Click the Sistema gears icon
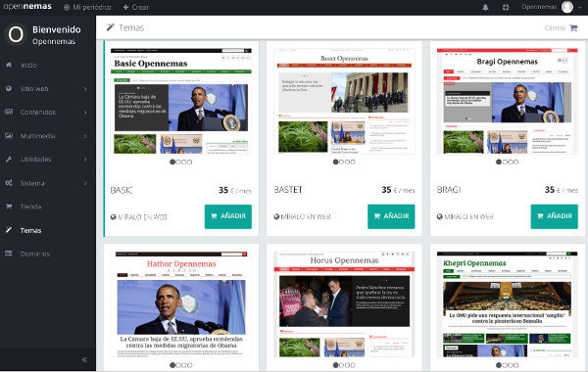Image resolution: width=588 pixels, height=372 pixels. click(9, 183)
